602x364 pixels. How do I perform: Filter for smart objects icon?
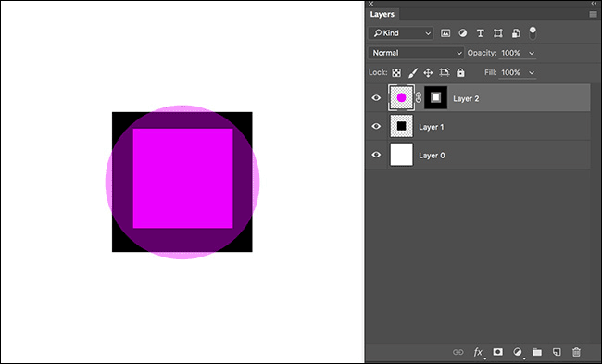pos(516,33)
